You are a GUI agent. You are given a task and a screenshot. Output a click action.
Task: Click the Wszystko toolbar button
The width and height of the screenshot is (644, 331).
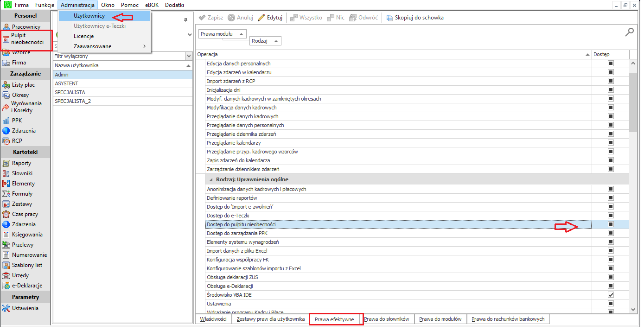point(306,18)
